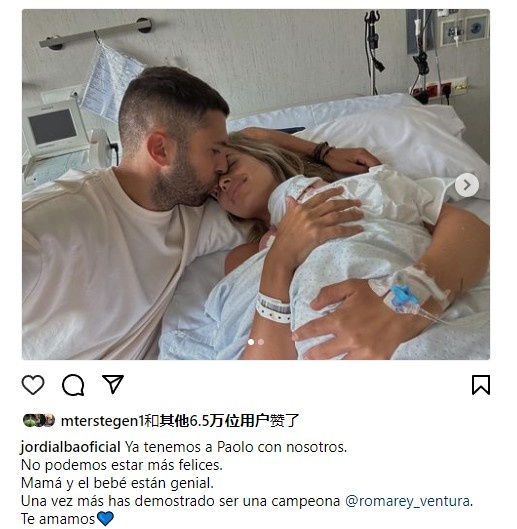Select the second carousel dot indicator

coord(261,342)
